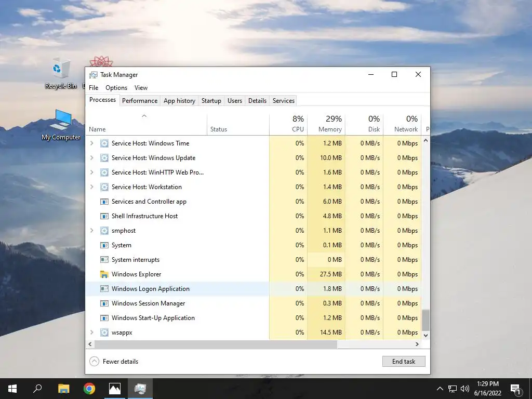
Task: Click the Windows Session Manager icon
Action: coord(104,303)
